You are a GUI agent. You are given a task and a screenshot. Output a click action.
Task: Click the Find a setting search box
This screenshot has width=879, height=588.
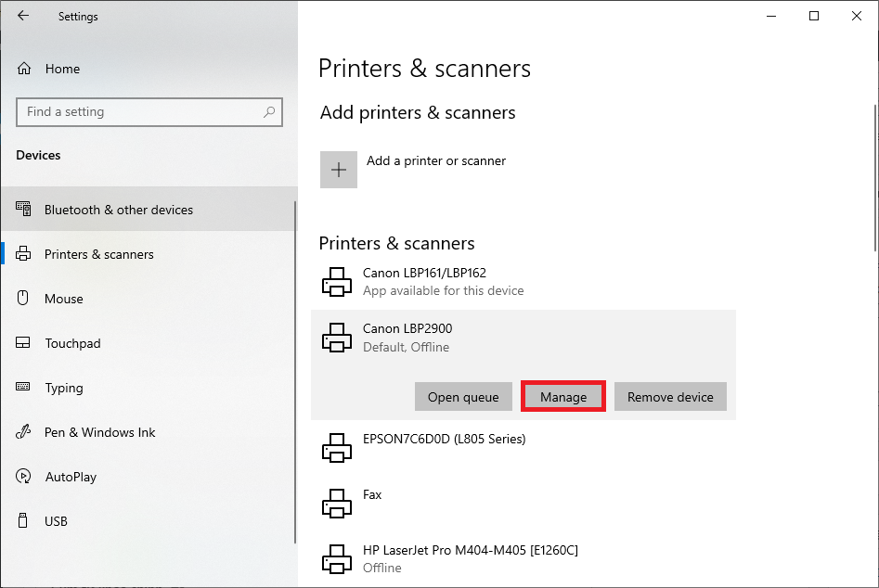139,112
